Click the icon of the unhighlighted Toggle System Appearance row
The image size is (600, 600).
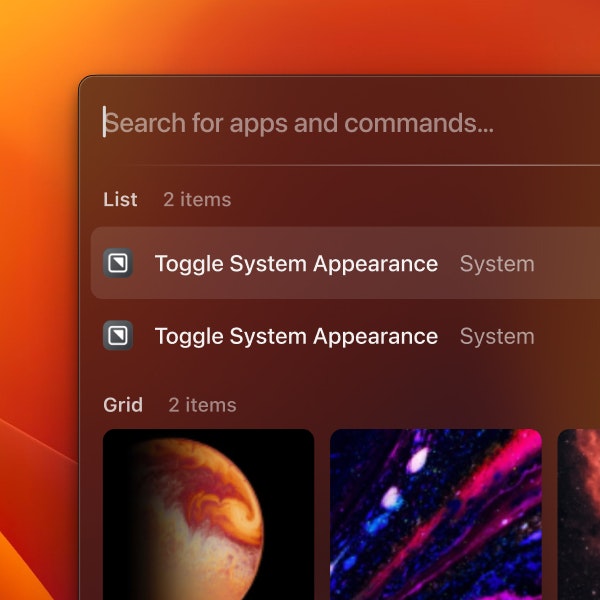118,336
